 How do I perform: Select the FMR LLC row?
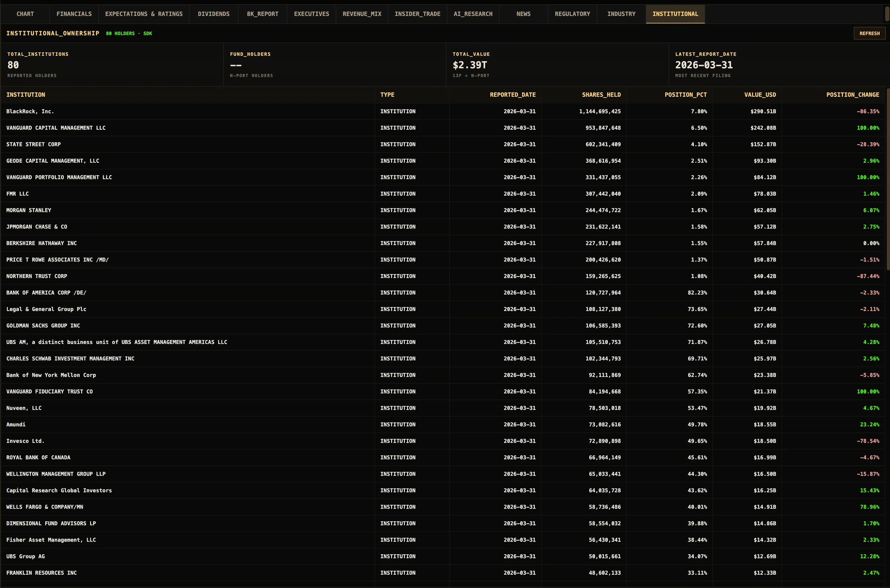(443, 194)
